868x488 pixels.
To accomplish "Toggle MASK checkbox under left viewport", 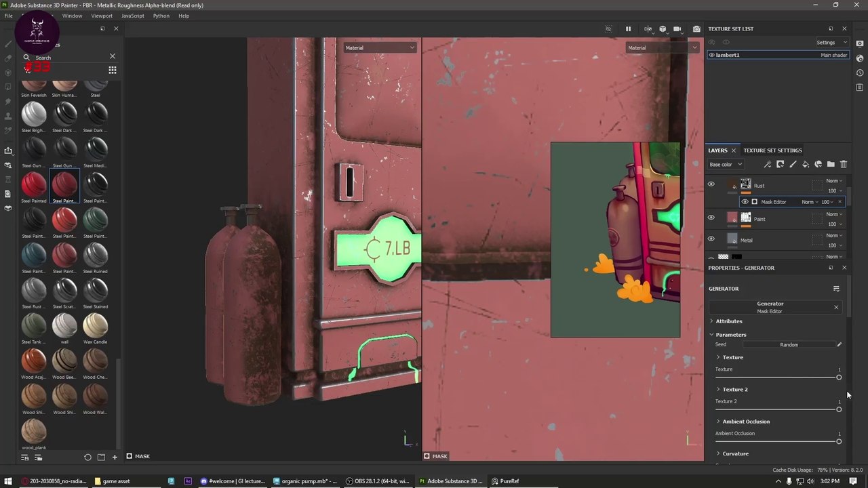I will pos(130,456).
